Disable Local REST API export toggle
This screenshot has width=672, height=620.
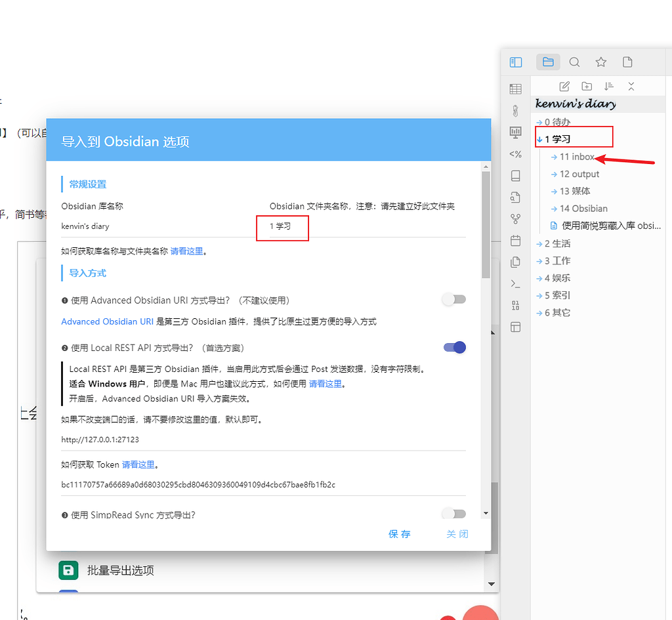[455, 348]
